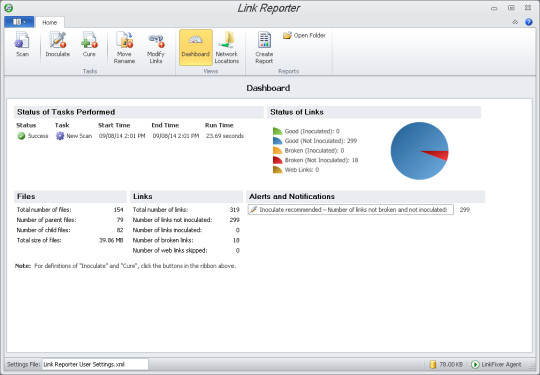
Task: Click the Total number of files value 154
Action: (x=118, y=210)
